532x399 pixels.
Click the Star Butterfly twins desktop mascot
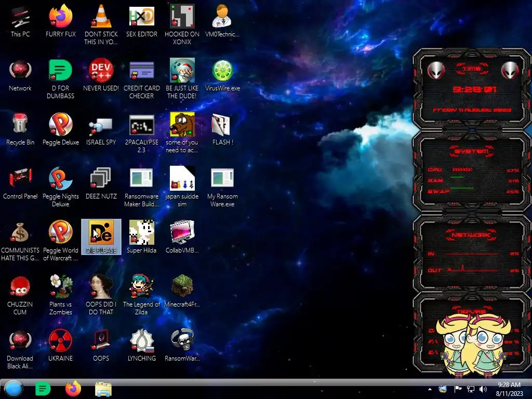coord(473,345)
